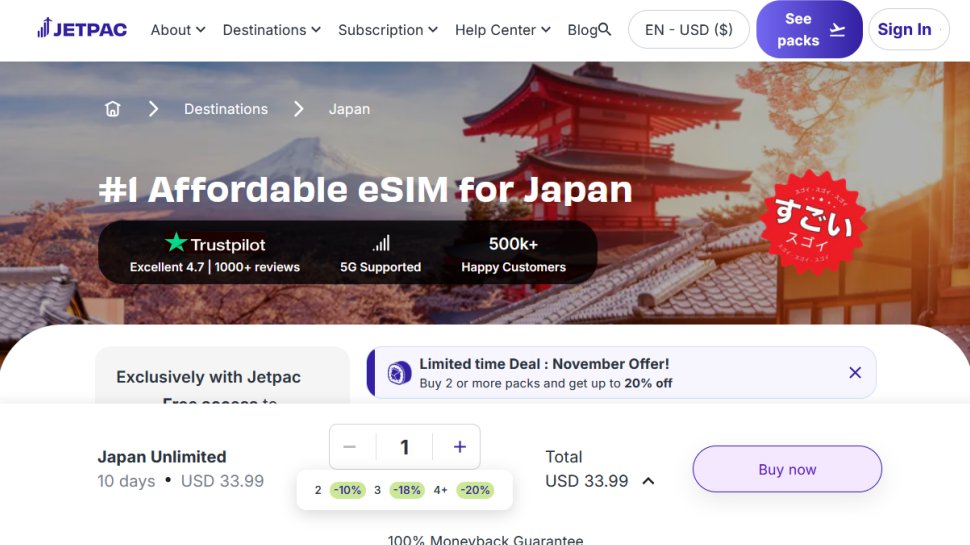
Task: Click the red Sugoi badge
Action: click(x=813, y=223)
